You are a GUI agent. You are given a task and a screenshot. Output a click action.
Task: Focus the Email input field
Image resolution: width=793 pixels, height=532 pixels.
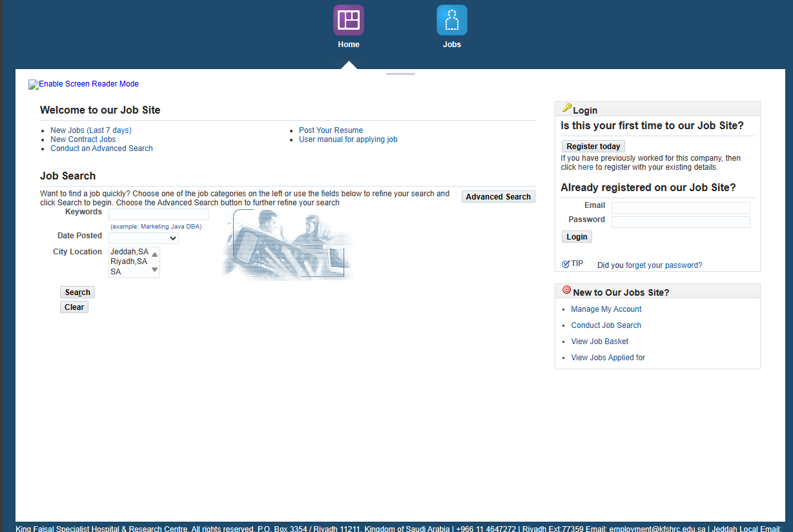680,208
